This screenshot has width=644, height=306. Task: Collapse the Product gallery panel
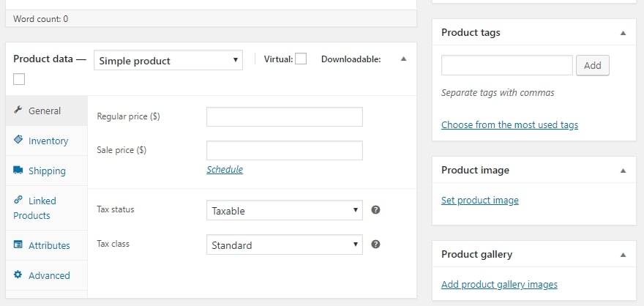click(623, 255)
